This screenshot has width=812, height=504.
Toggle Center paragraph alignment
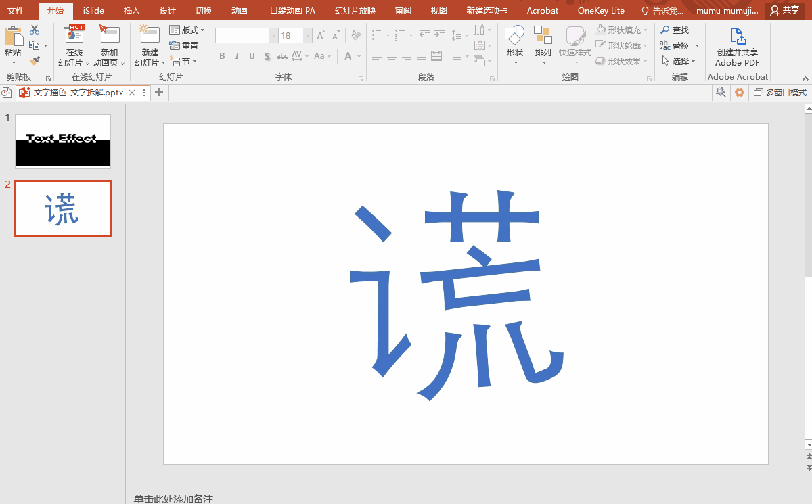392,56
